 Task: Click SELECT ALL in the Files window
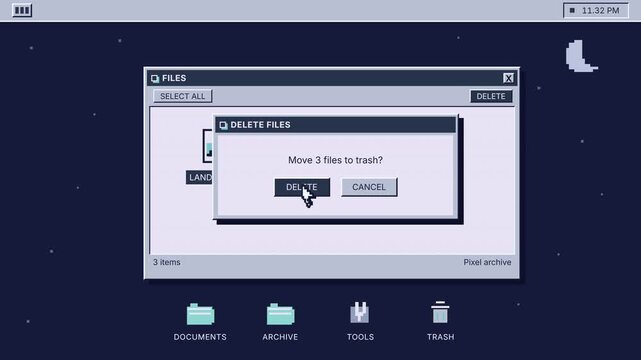tap(182, 96)
